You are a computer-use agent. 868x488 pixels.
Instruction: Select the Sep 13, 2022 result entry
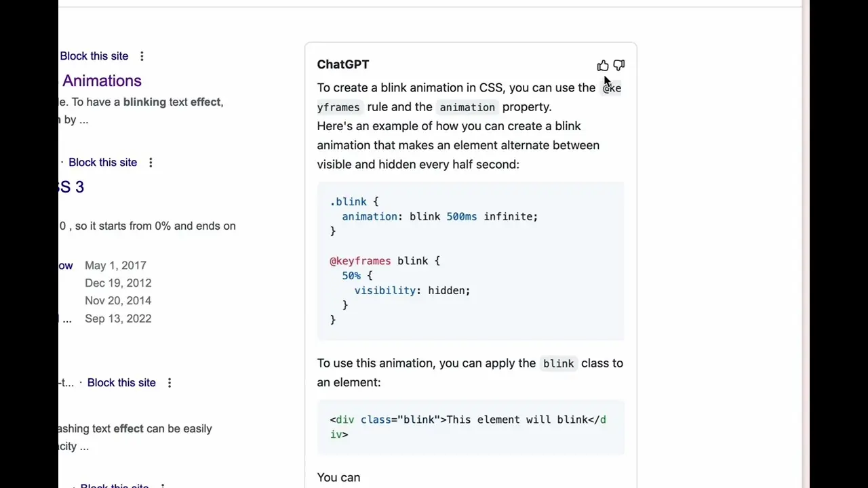pyautogui.click(x=118, y=319)
